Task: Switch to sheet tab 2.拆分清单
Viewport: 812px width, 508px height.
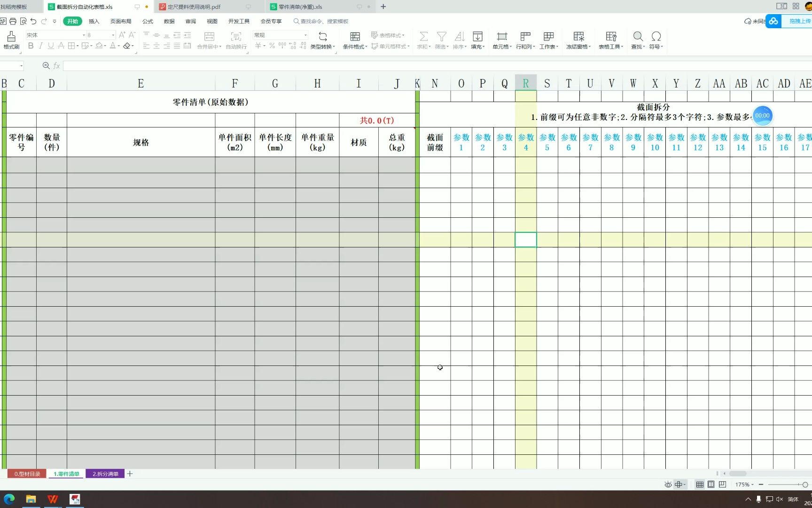Action: (105, 474)
